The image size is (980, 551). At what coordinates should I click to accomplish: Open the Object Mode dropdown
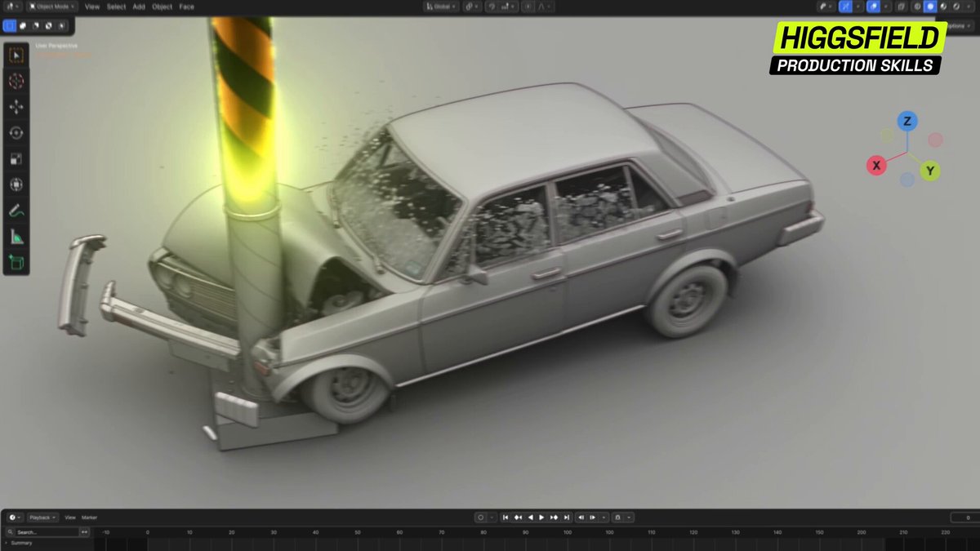(x=51, y=7)
